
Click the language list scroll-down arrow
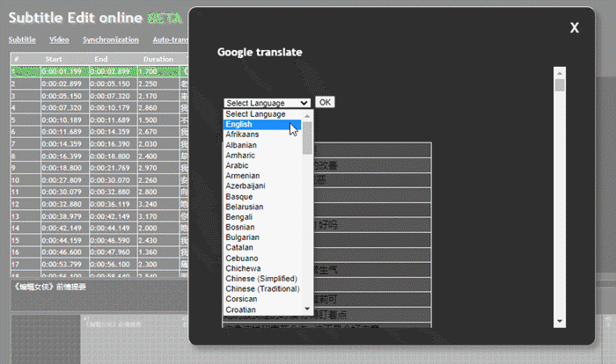[307, 309]
